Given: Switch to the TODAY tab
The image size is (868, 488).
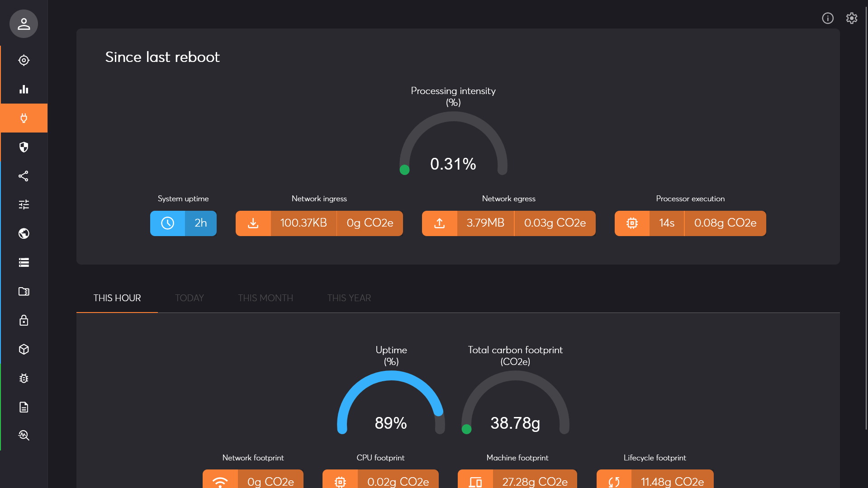Looking at the screenshot, I should coord(189,298).
